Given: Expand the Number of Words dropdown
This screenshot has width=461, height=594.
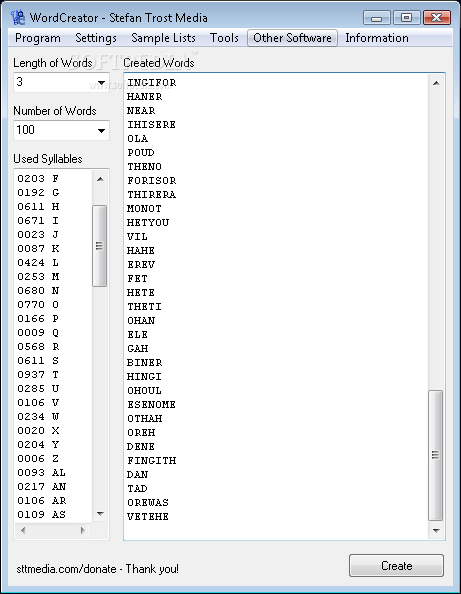Looking at the screenshot, I should coord(101,130).
